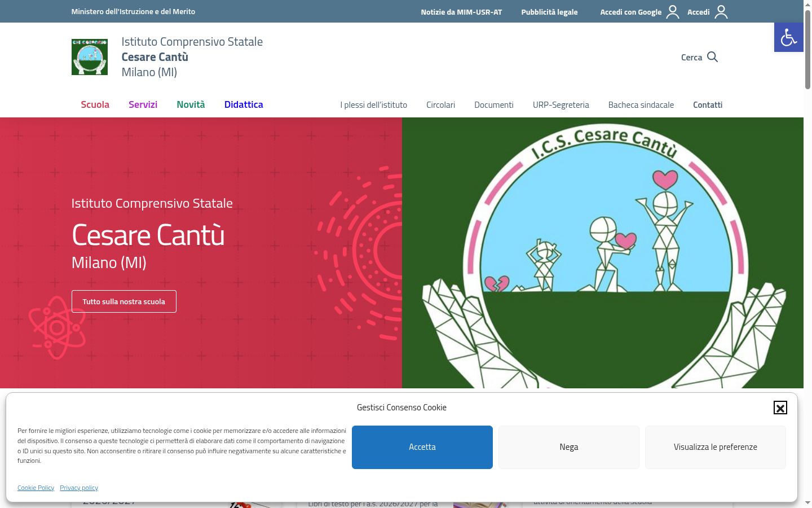Viewport: 812px width, 508px height.
Task: Open the Didattica menu
Action: click(244, 104)
